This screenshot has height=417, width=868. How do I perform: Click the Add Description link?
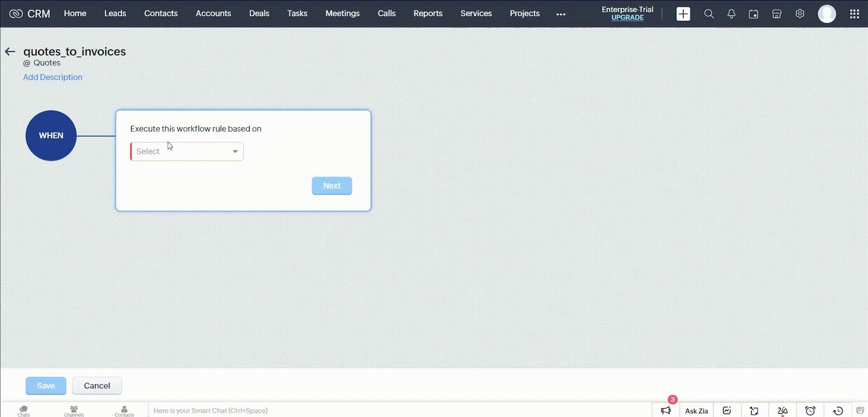coord(52,77)
